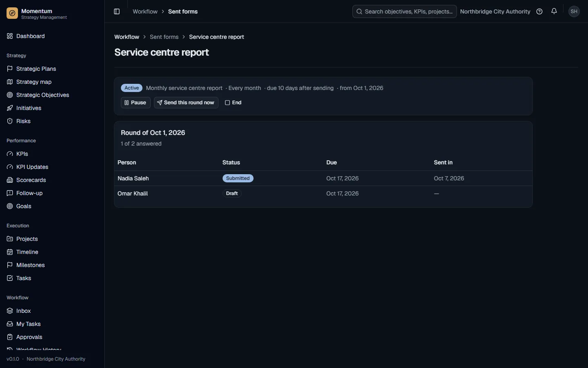The image size is (588, 368).
Task: Click the Projects folder icon
Action: [x=10, y=239]
